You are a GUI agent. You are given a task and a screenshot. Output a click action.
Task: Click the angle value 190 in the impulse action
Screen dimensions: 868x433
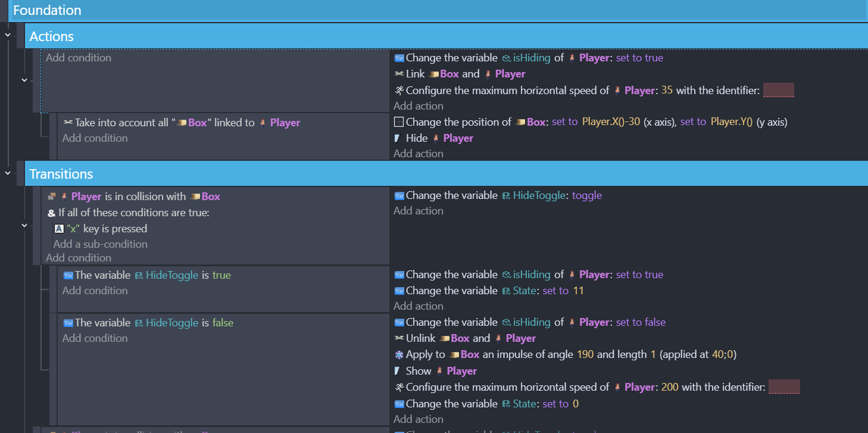586,354
